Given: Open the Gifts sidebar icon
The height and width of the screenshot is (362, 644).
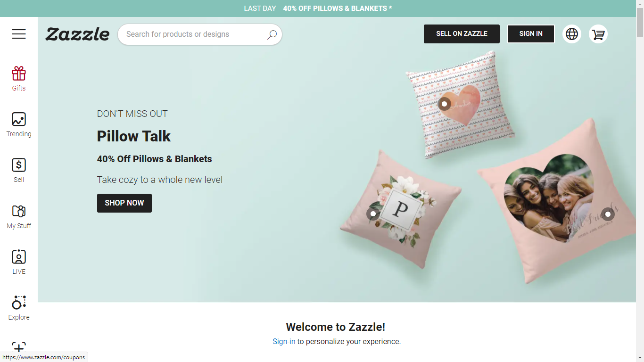Looking at the screenshot, I should [x=19, y=74].
